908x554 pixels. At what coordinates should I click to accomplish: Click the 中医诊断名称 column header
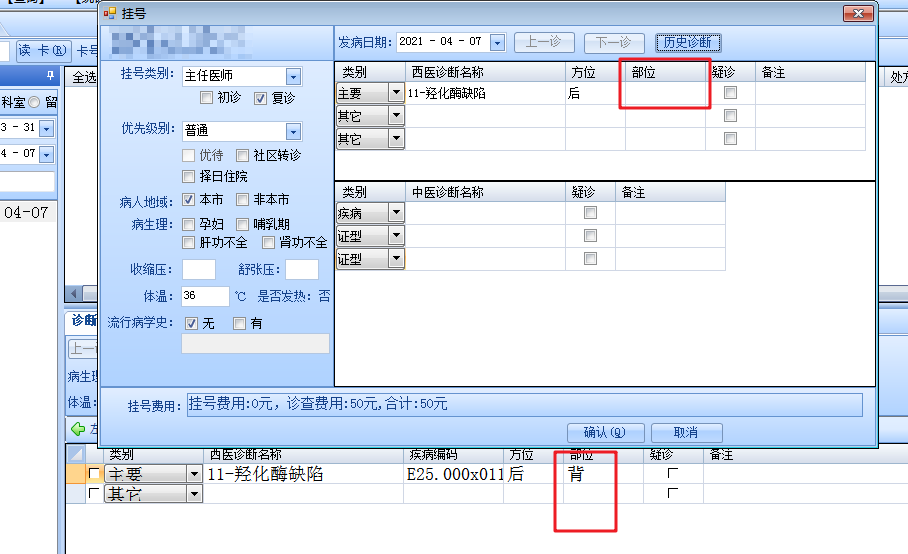click(485, 192)
